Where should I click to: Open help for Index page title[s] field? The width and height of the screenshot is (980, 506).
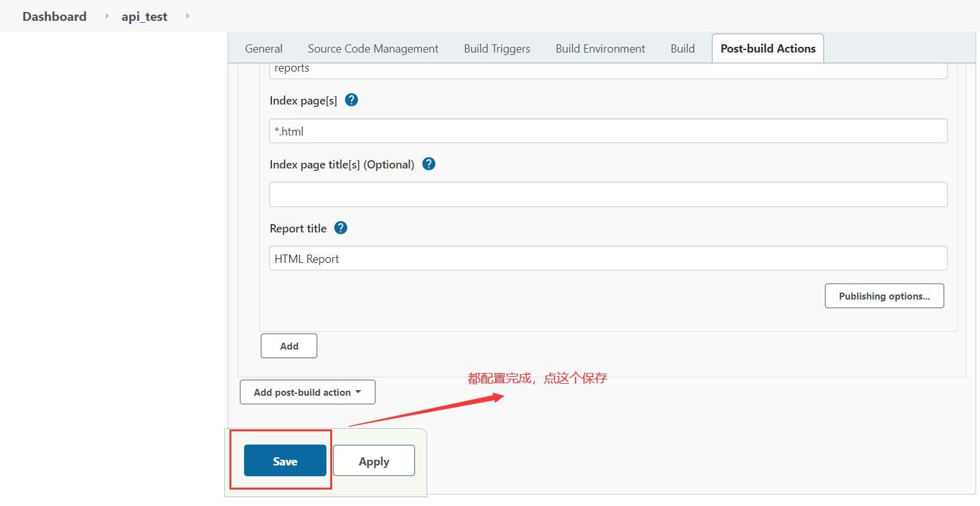tap(429, 164)
